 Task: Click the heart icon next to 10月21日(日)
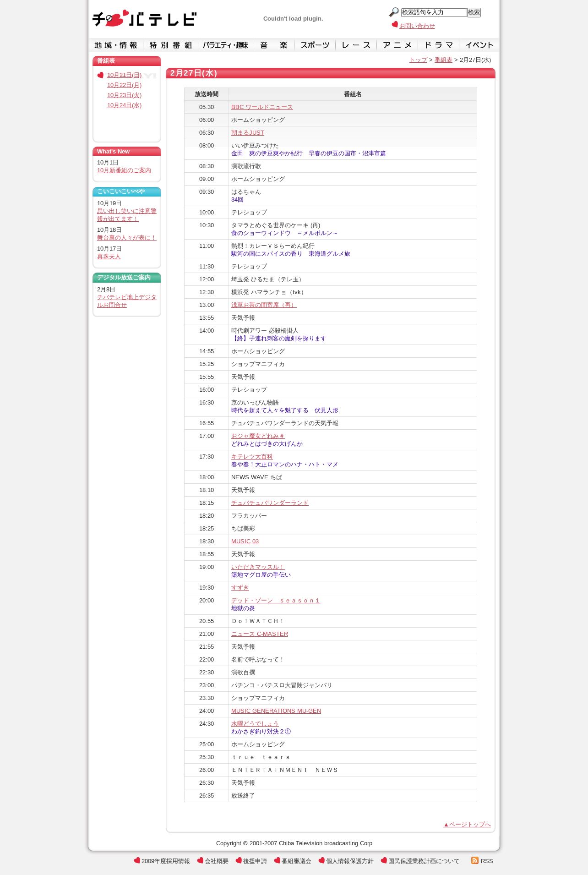tap(101, 75)
